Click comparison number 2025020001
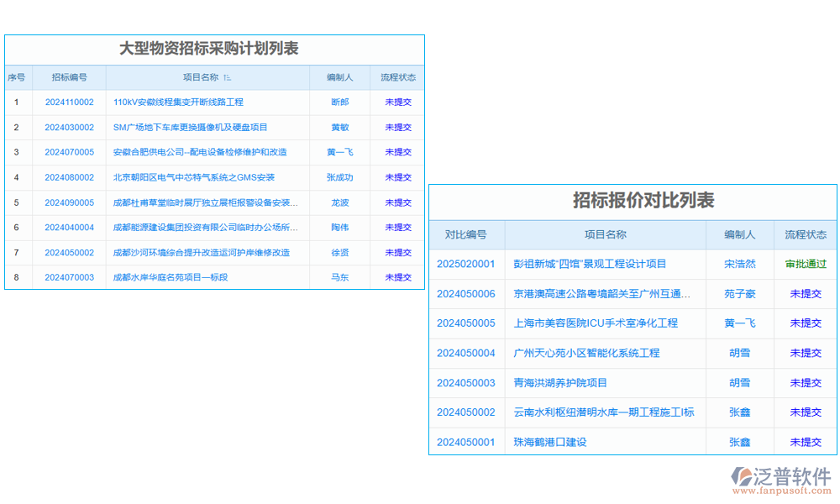Viewport: 840px width, 504px height. tap(466, 264)
